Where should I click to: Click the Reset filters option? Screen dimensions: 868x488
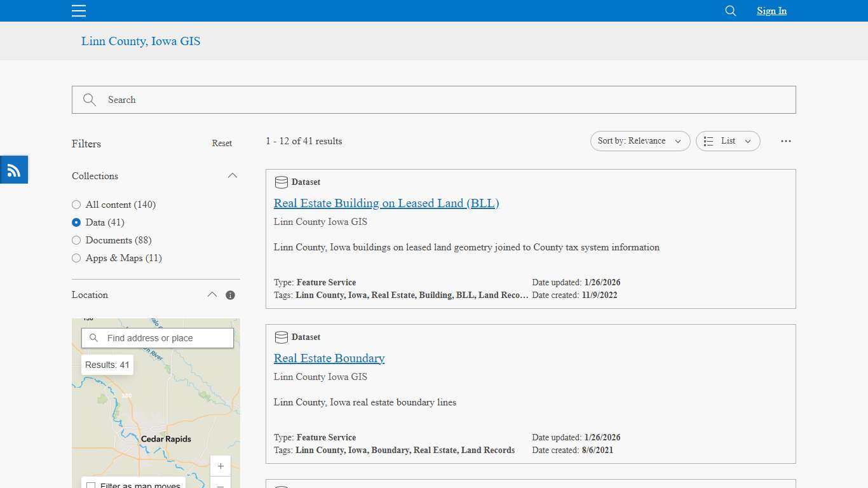point(222,143)
